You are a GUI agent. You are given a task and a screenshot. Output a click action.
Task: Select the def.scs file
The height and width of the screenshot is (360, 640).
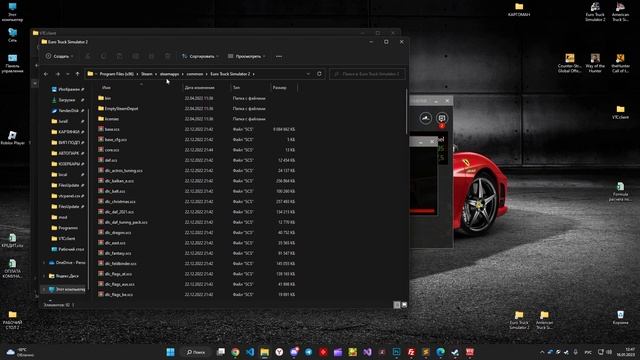[107, 160]
